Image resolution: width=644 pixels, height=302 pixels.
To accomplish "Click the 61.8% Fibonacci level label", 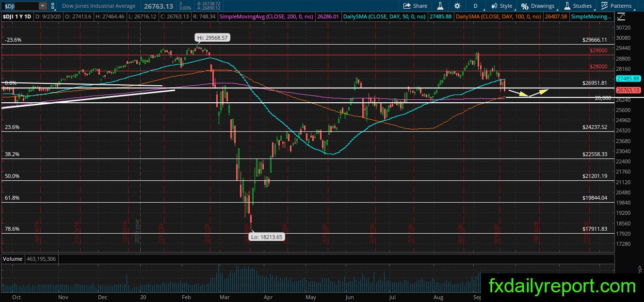I will [x=12, y=198].
